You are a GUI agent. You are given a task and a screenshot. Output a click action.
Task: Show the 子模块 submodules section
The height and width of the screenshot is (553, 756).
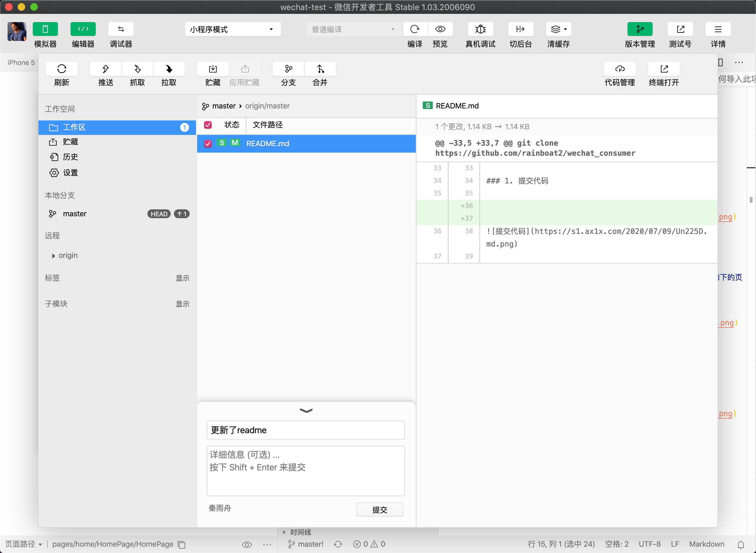[183, 304]
